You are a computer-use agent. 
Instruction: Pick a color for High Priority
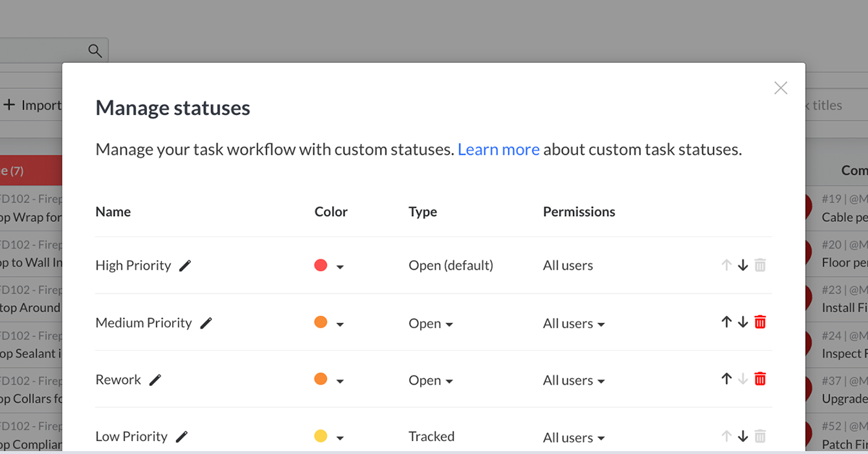pos(329,266)
